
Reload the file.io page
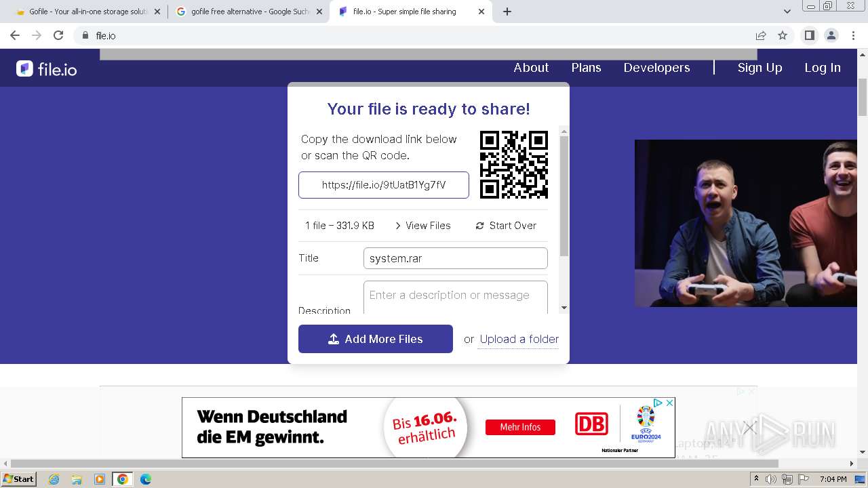click(58, 35)
